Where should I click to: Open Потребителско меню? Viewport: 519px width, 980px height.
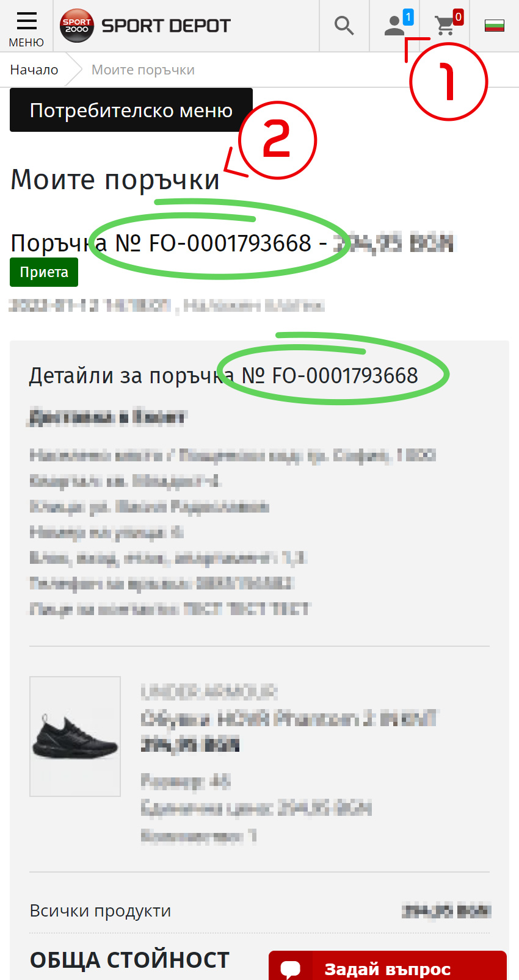click(x=131, y=110)
